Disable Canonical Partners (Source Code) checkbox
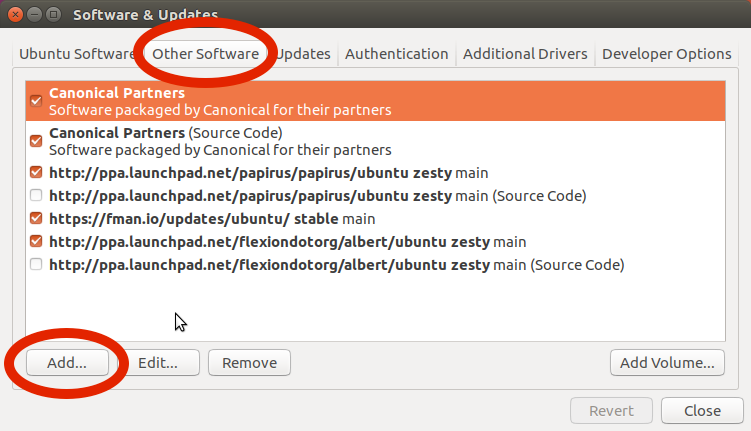 coord(36,141)
